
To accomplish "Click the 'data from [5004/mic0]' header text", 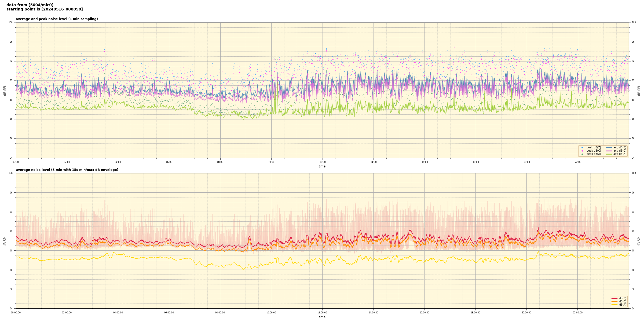I will [30, 5].
